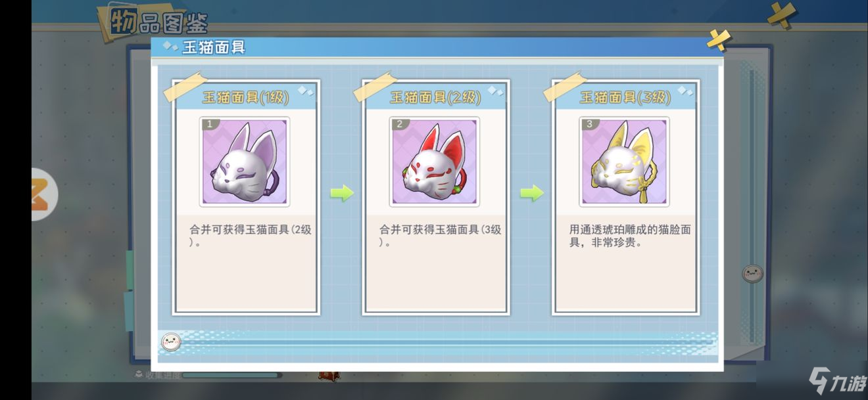Select the level 1 purple cat mask icon

[x=245, y=162]
